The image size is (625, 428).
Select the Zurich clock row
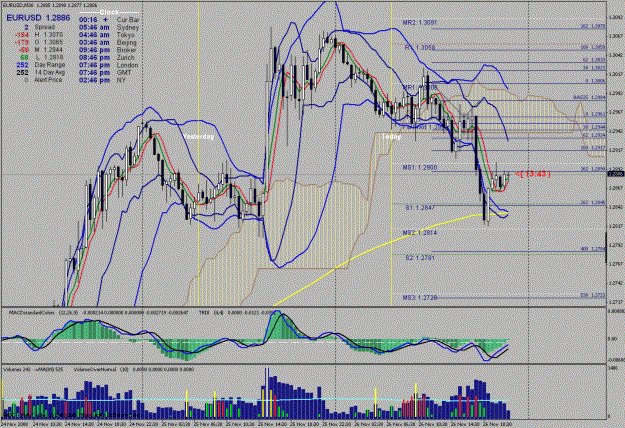[107, 57]
